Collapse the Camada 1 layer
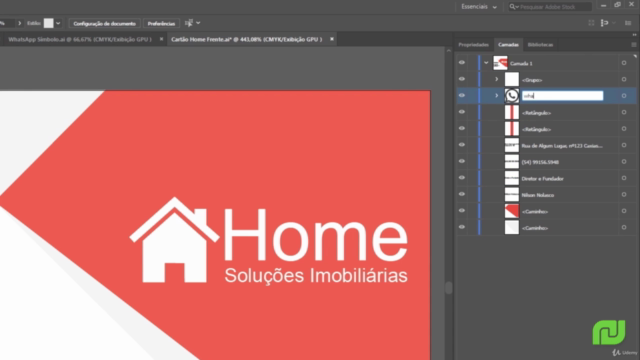640x360 pixels. click(486, 63)
